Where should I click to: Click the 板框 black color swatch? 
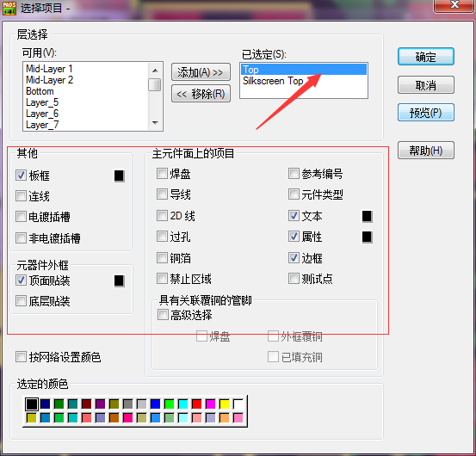point(120,176)
